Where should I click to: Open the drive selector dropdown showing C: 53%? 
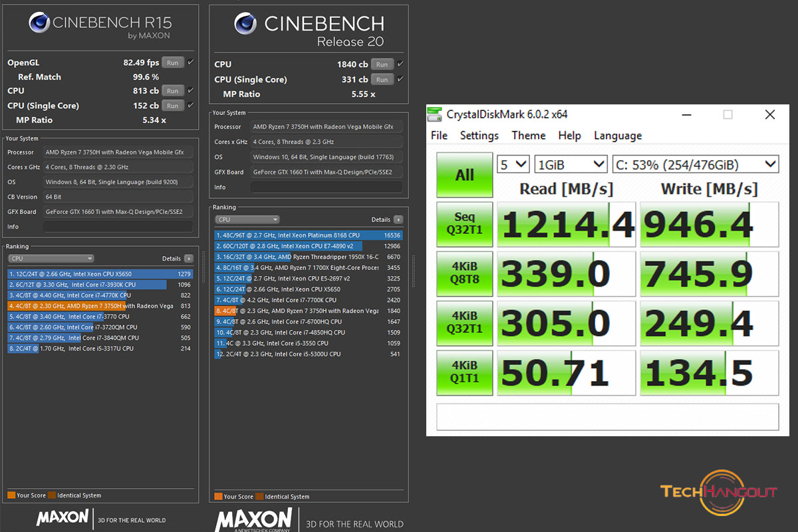coord(696,164)
